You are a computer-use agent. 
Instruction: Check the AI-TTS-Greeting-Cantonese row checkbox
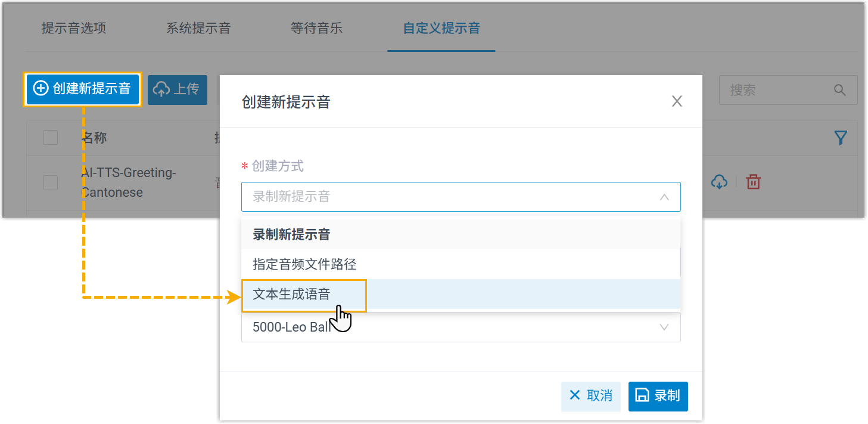(51, 182)
